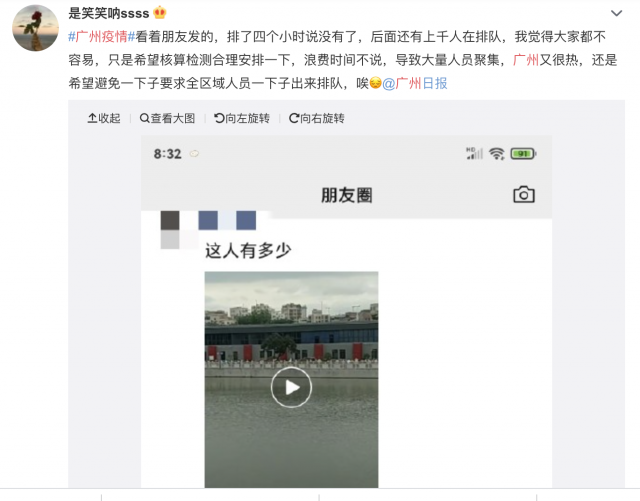Play the riverside video
640x501 pixels.
point(291,387)
